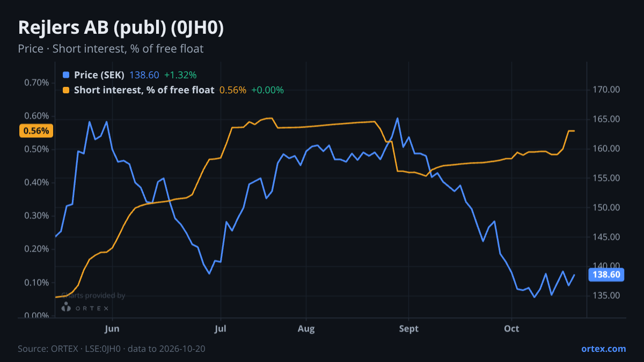Select the Oct x-axis label
The height and width of the screenshot is (362, 644).
coord(511,329)
